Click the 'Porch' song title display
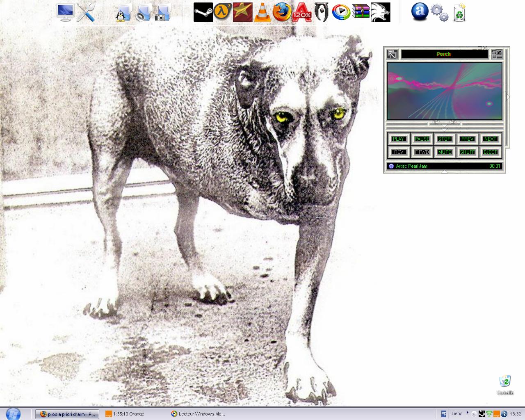This screenshot has width=525, height=420. [x=444, y=54]
